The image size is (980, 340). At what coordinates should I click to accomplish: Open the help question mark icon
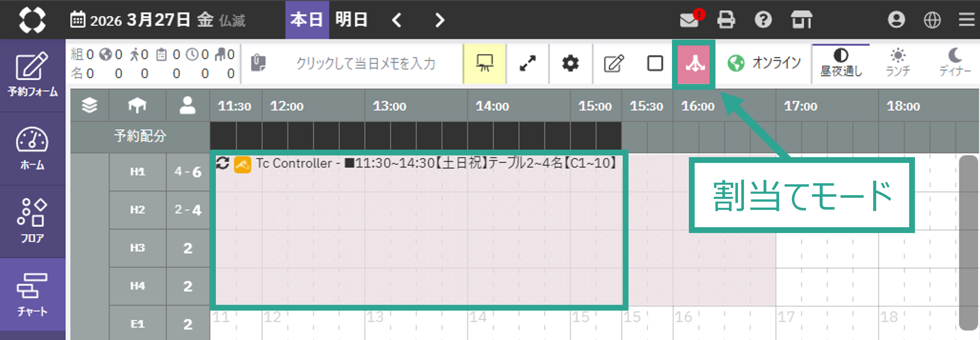click(x=763, y=20)
